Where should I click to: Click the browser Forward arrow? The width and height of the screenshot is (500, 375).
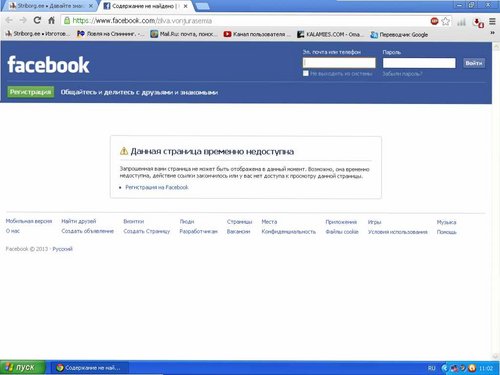click(x=23, y=20)
